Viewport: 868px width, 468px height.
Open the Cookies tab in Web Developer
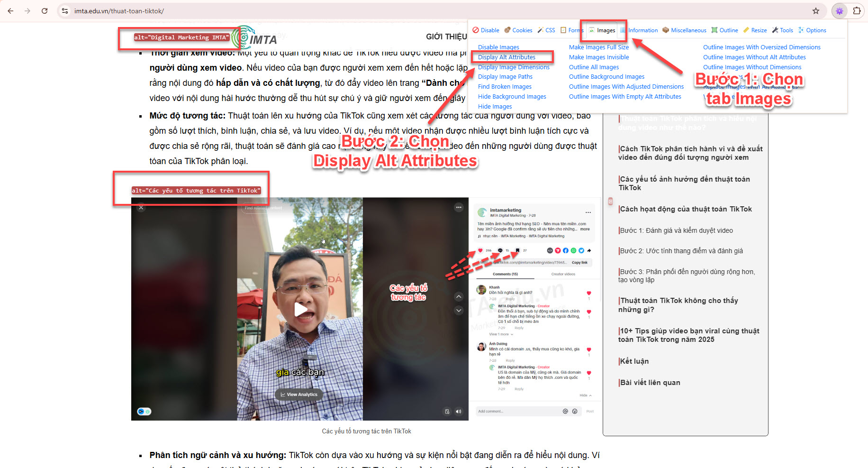(518, 30)
